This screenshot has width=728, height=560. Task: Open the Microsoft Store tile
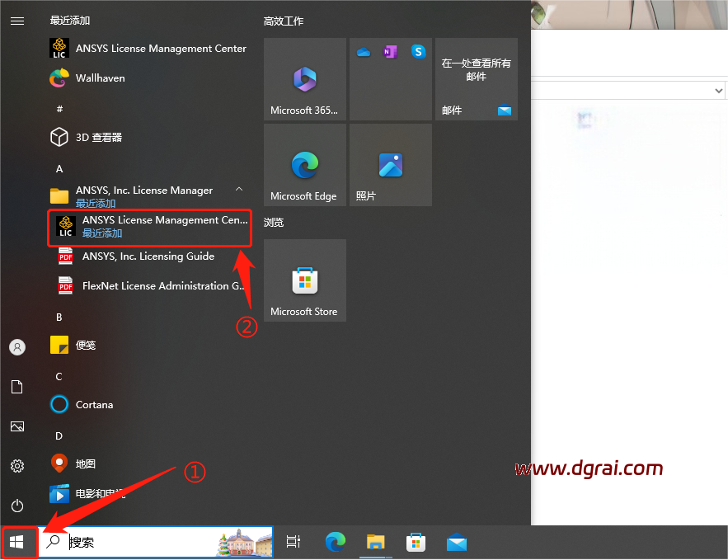click(x=304, y=280)
